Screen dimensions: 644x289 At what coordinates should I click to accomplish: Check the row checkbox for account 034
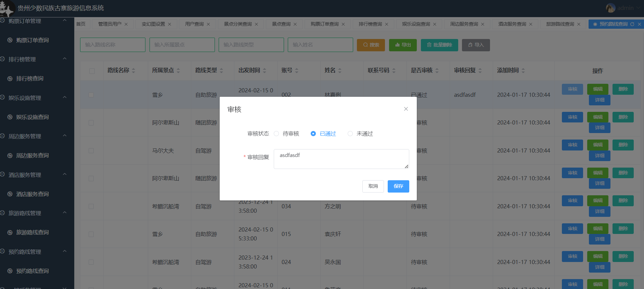[x=91, y=206]
